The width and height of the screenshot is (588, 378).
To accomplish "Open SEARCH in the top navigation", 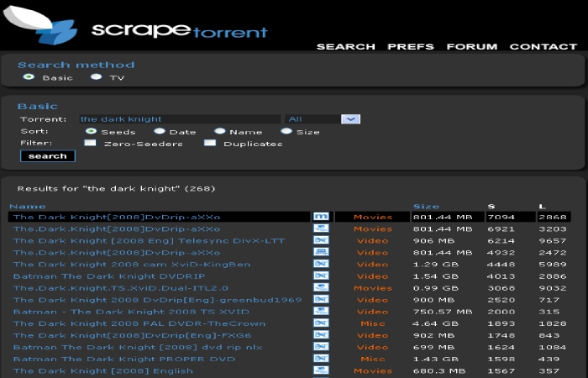I will (x=346, y=47).
